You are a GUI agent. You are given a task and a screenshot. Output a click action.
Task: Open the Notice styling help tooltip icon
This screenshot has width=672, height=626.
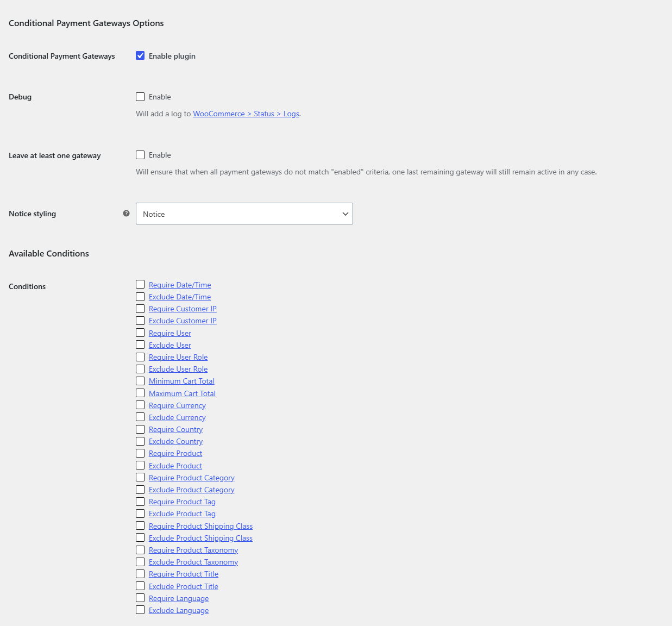(x=126, y=214)
